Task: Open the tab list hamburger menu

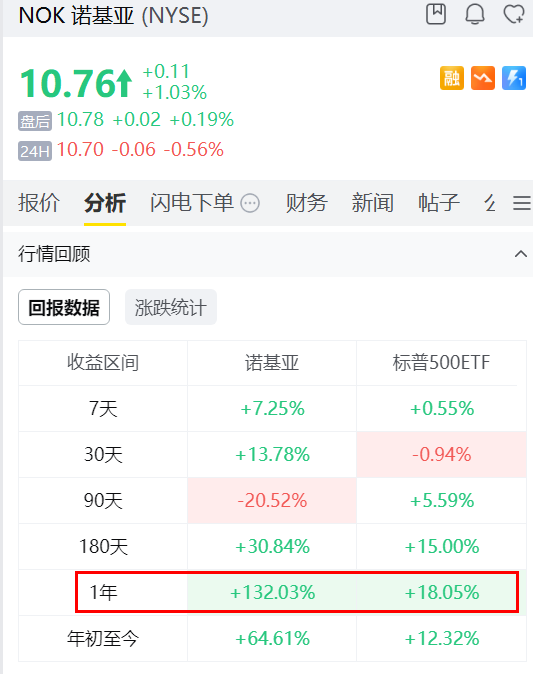Action: pyautogui.click(x=521, y=203)
